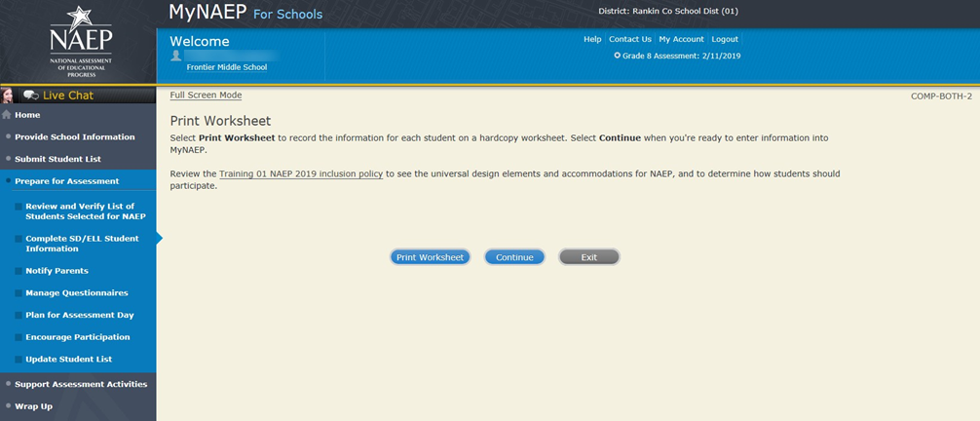Open Provide School Information section
This screenshot has height=421, width=980.
point(74,137)
